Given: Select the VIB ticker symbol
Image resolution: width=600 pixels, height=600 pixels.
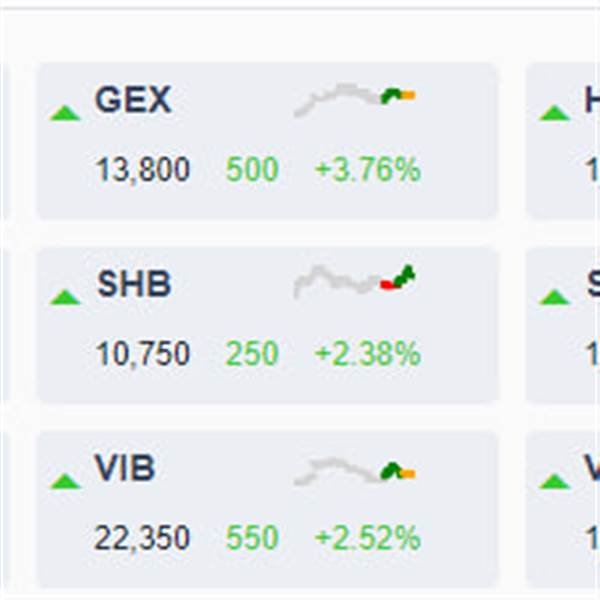Looking at the screenshot, I should point(125,468).
